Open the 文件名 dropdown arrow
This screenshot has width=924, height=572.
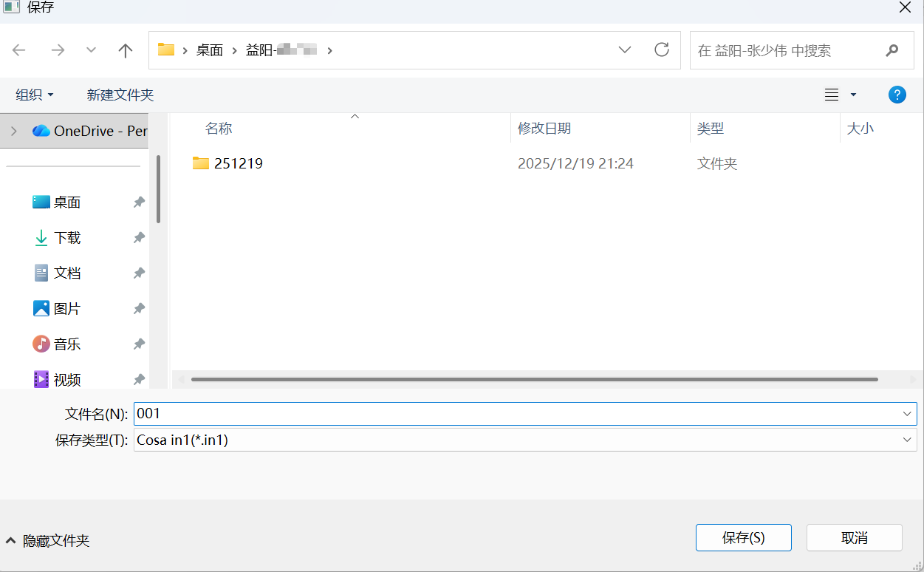[907, 414]
